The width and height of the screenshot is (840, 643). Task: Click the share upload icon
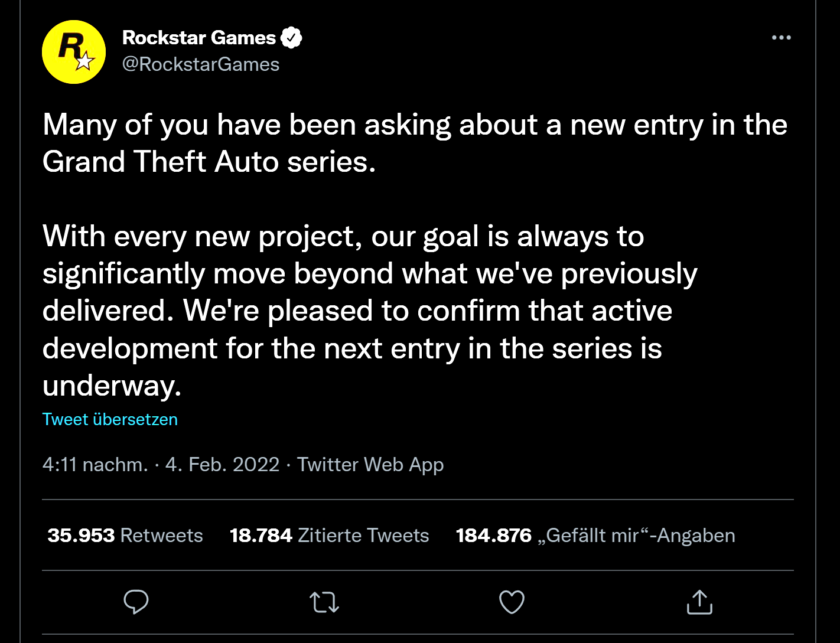pyautogui.click(x=699, y=602)
